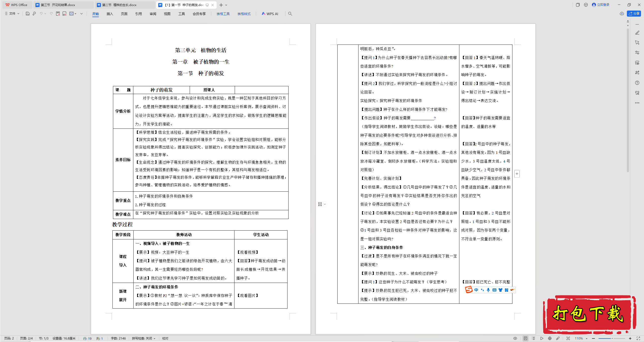Click the WPS AI button
This screenshot has height=342, width=644.
pyautogui.click(x=270, y=14)
